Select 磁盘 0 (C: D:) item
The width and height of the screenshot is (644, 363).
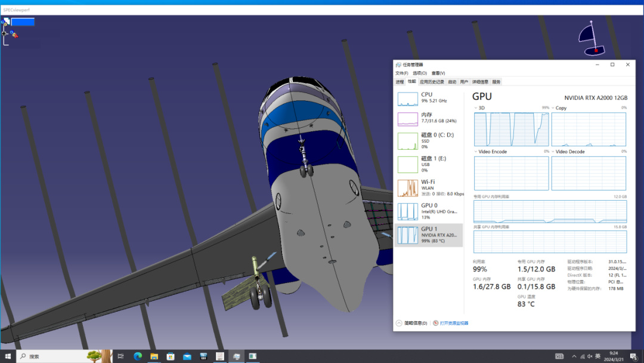429,140
